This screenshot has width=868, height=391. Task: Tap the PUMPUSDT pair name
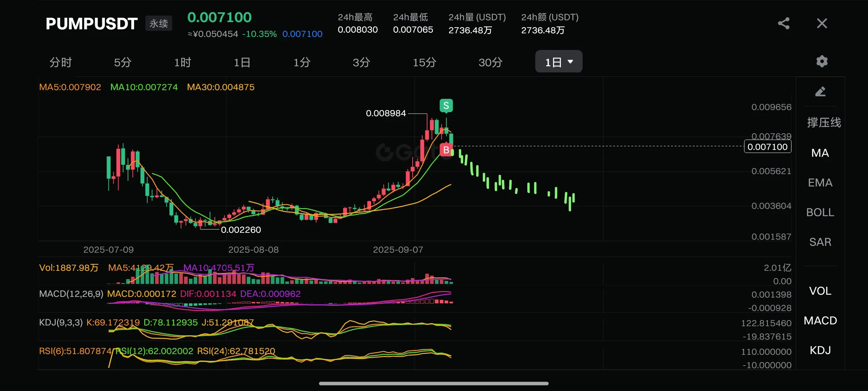click(92, 24)
